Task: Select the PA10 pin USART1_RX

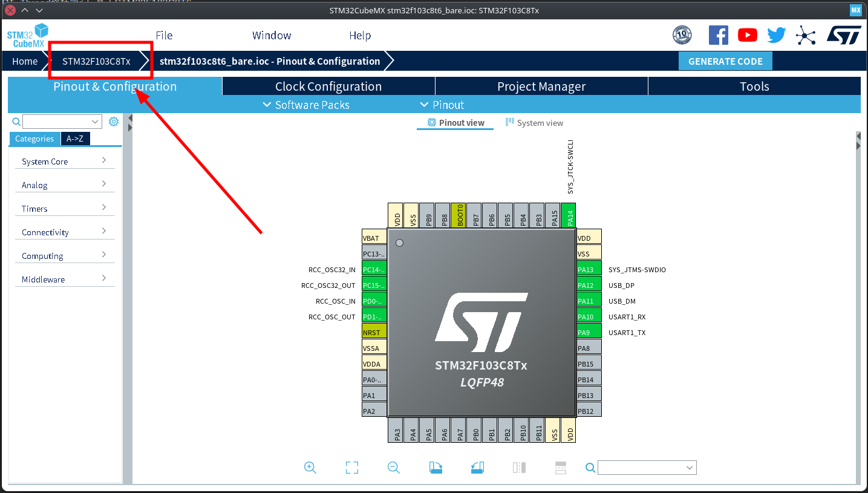Action: coord(590,316)
